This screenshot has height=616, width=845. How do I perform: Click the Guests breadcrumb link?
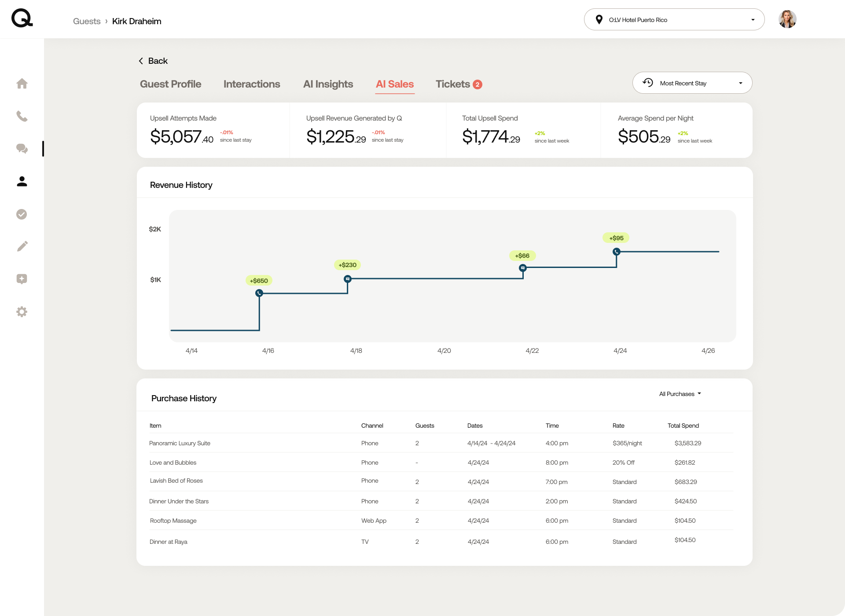[x=87, y=21]
